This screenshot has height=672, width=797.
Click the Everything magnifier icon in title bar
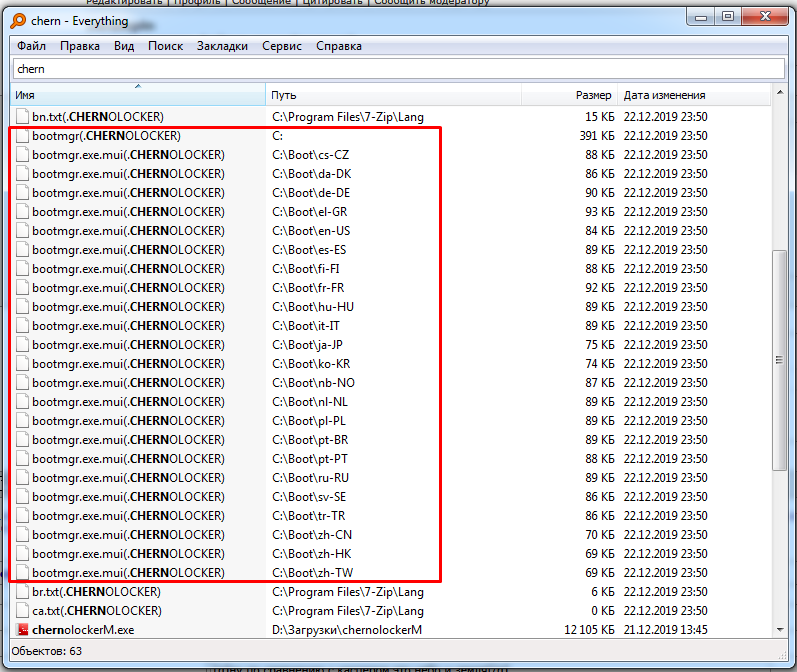click(x=18, y=21)
